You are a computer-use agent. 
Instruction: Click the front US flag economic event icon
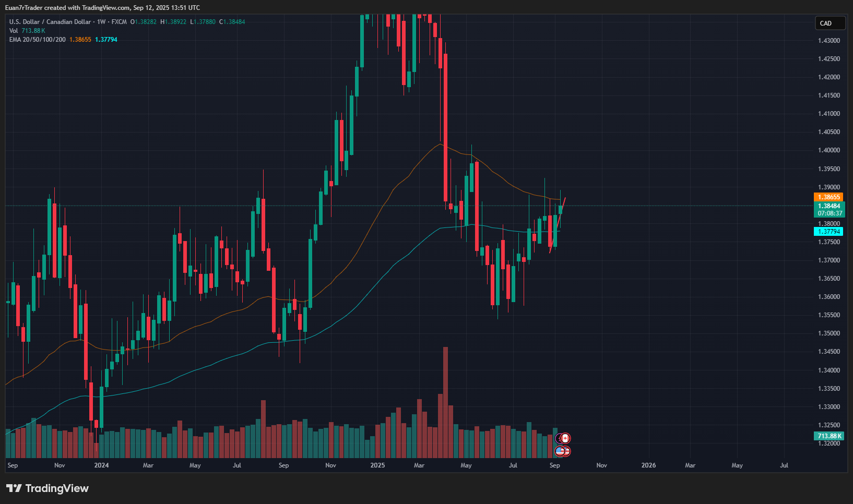[560, 451]
